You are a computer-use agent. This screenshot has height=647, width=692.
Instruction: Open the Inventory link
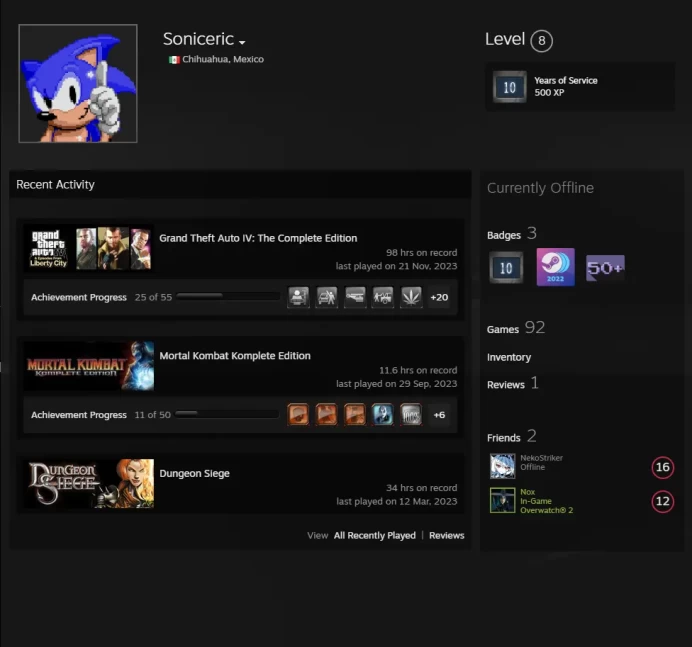509,357
